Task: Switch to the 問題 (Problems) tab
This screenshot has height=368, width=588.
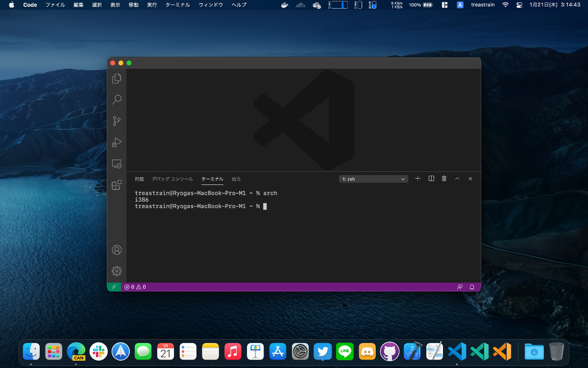Action: pyautogui.click(x=140, y=179)
